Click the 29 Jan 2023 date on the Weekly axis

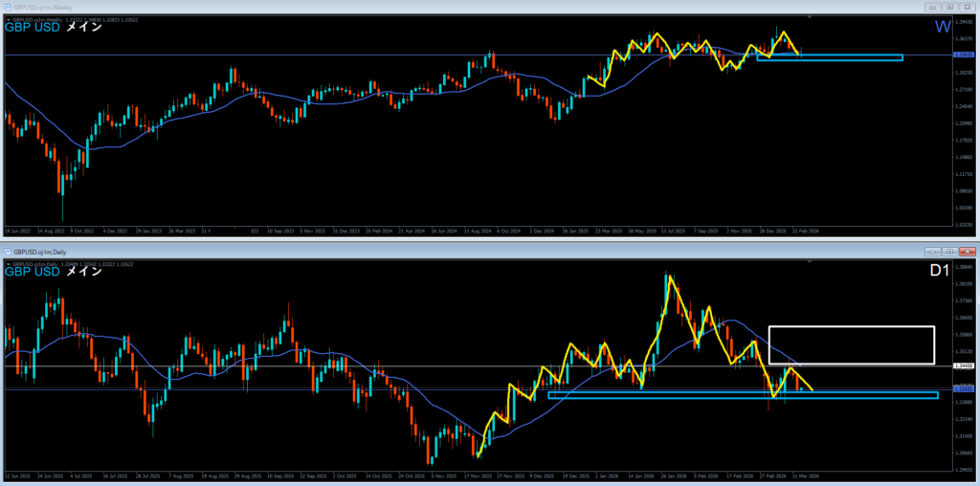[148, 231]
